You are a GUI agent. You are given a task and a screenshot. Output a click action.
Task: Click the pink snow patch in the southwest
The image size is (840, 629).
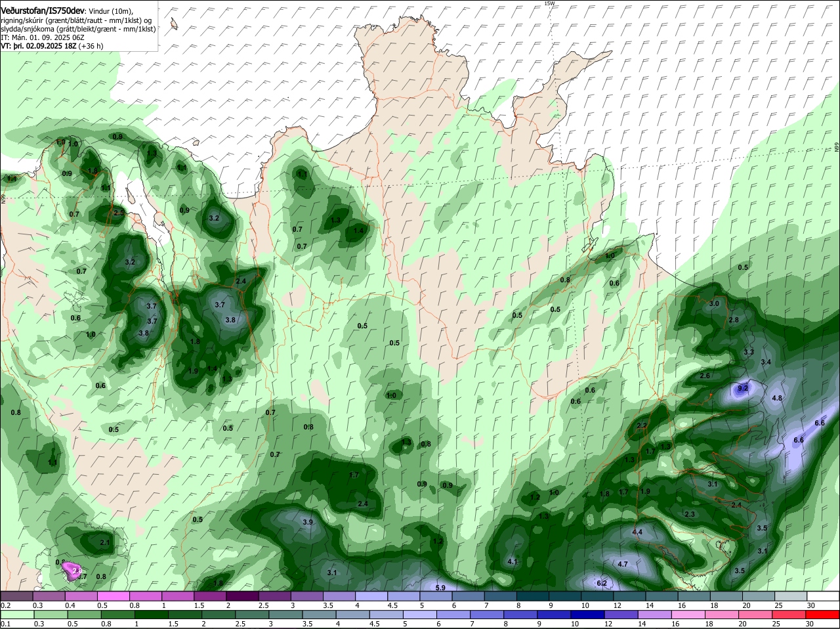(71, 570)
